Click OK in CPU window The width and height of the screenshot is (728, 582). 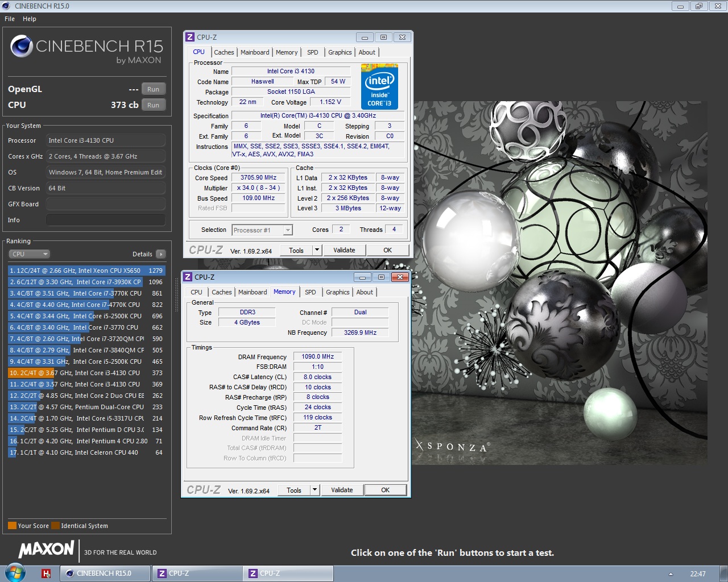387,250
